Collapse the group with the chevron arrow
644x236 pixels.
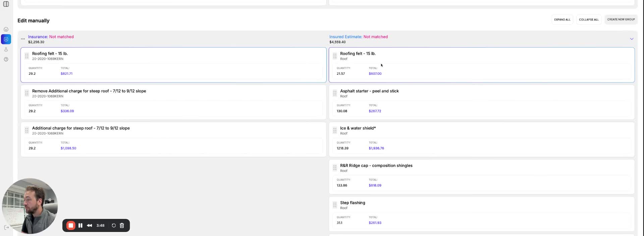(x=632, y=39)
